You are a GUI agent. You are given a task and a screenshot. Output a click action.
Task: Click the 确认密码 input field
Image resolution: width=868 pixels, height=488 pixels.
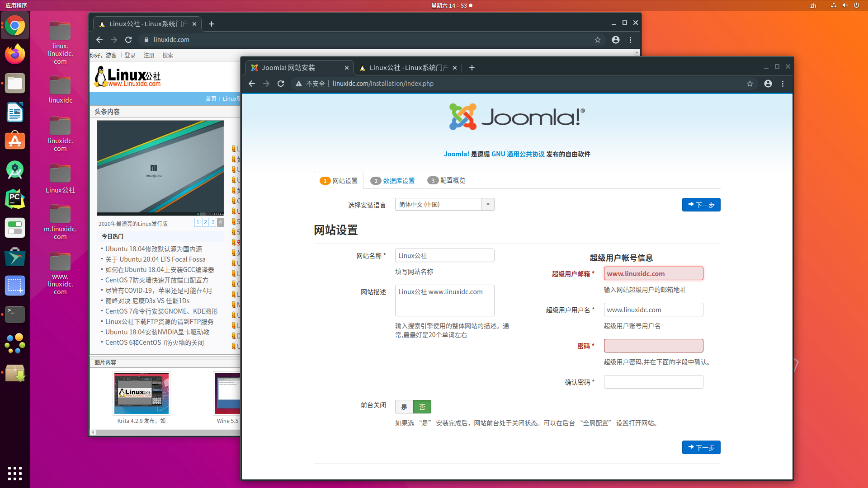coord(653,382)
